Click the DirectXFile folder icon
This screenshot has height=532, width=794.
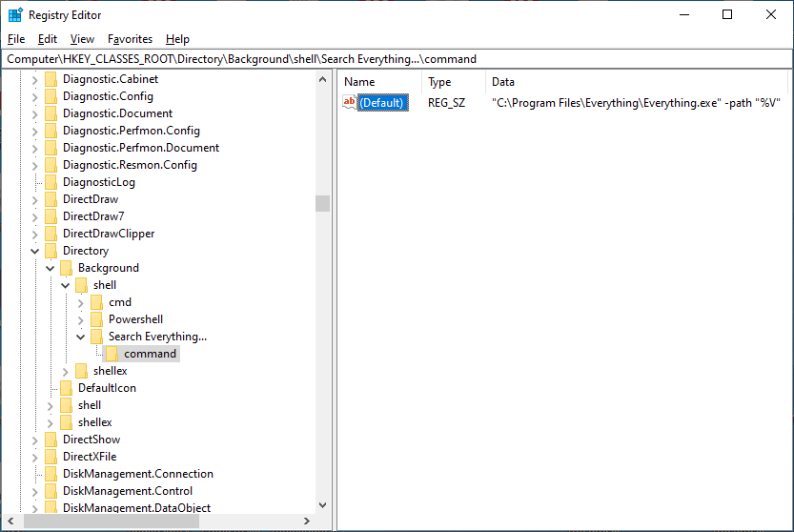pos(51,457)
